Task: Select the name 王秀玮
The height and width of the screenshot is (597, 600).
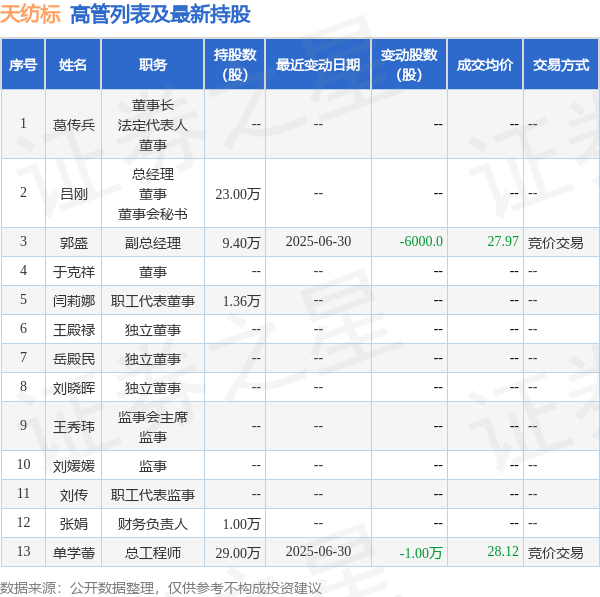Action: point(73,427)
